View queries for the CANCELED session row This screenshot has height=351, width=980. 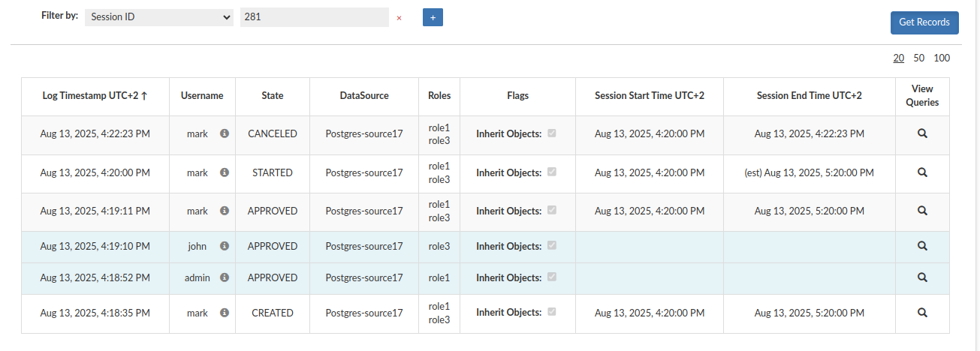(x=922, y=133)
